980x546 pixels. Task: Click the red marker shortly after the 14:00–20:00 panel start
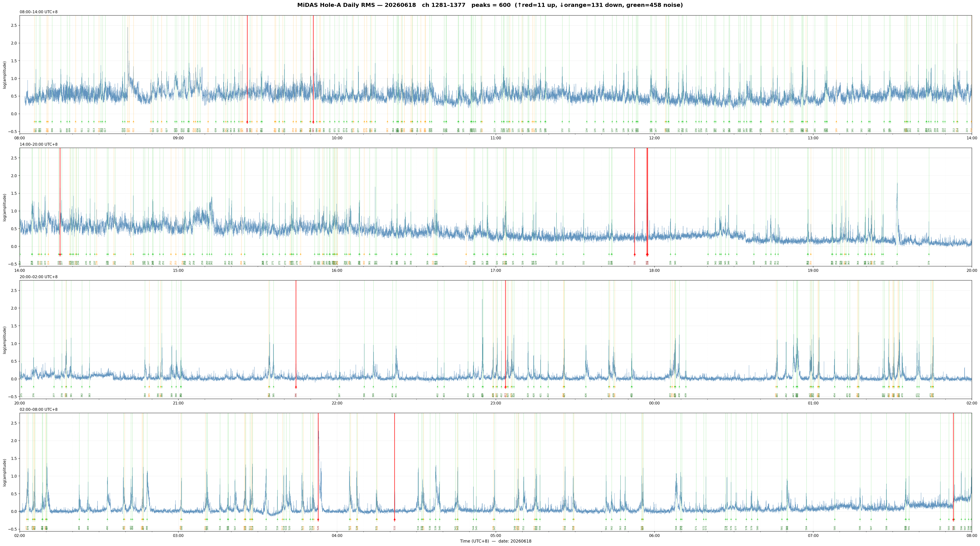pyautogui.click(x=60, y=254)
